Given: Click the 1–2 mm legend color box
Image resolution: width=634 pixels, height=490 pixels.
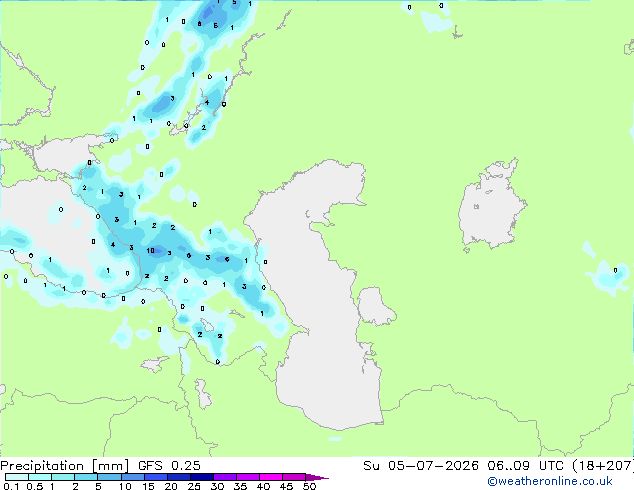Looking at the screenshot, I should pos(63,477).
